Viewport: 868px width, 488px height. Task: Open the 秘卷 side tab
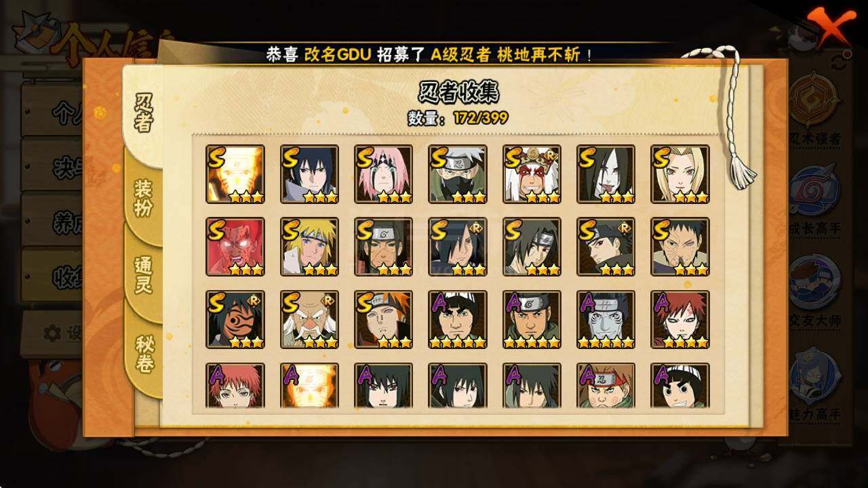tap(143, 354)
